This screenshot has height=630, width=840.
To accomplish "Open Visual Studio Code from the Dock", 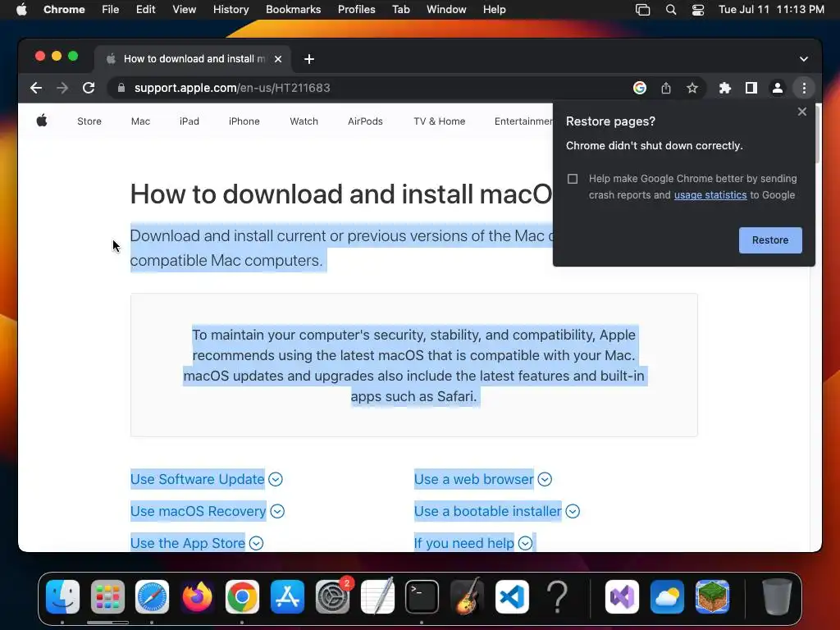I will (512, 597).
